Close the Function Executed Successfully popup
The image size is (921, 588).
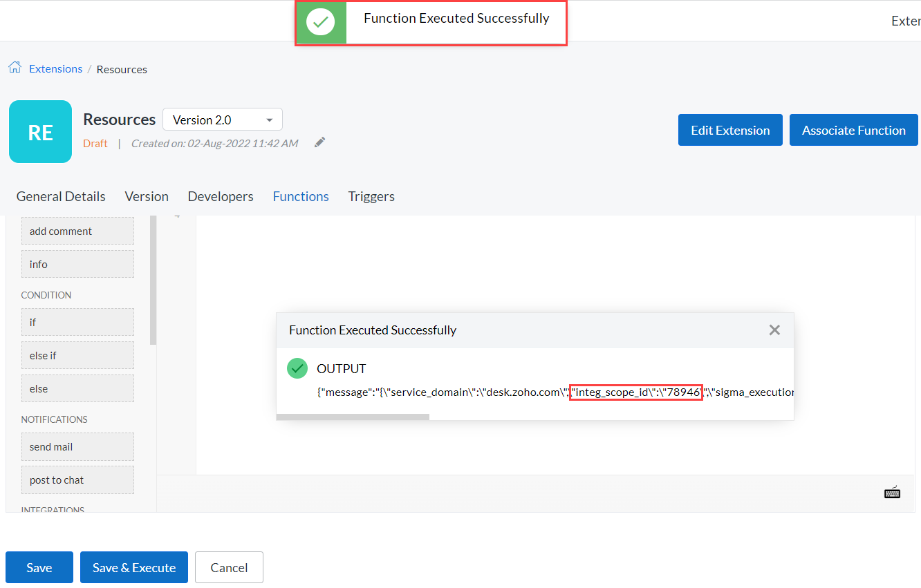click(x=774, y=330)
